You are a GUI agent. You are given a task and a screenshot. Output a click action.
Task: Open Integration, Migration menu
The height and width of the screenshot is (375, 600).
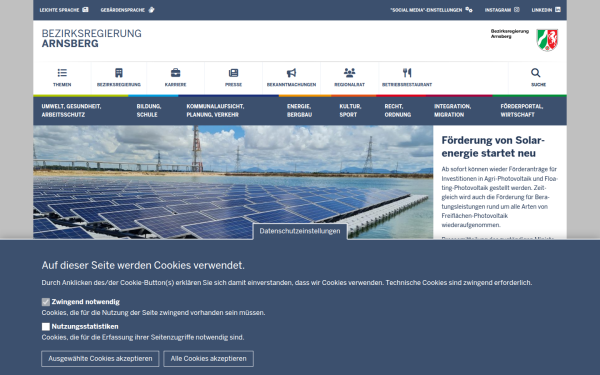(x=452, y=110)
